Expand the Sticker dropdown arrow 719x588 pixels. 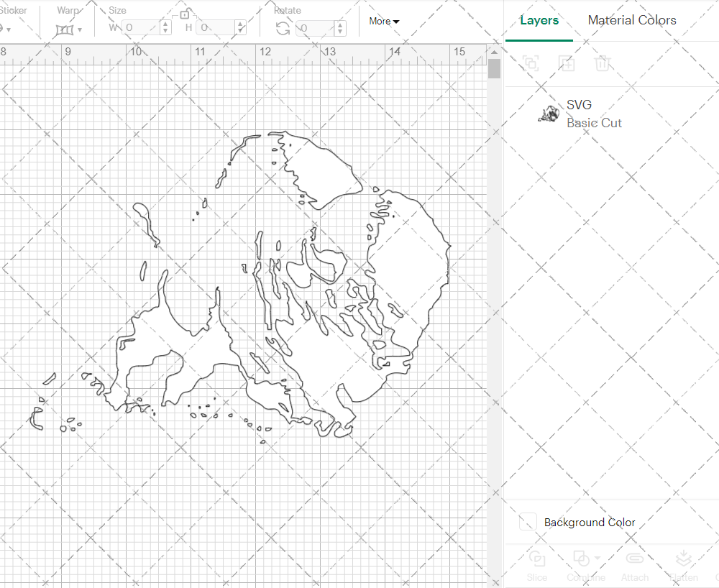[x=8, y=30]
